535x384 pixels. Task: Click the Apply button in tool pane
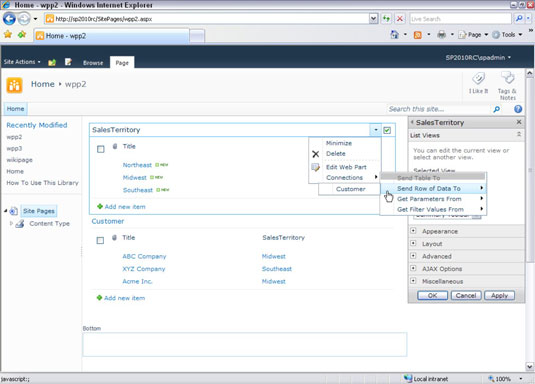tap(499, 296)
